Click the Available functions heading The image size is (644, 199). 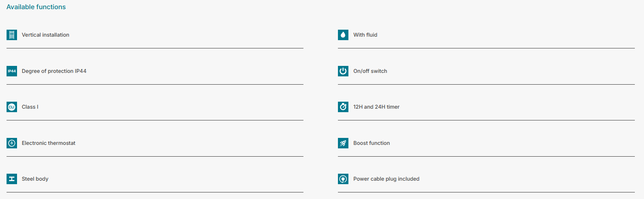click(36, 7)
